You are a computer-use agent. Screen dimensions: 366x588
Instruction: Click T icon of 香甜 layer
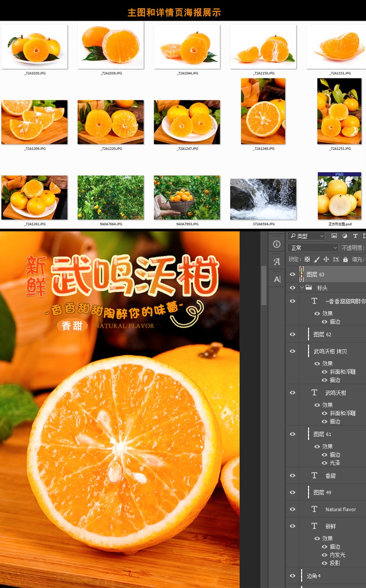(314, 475)
